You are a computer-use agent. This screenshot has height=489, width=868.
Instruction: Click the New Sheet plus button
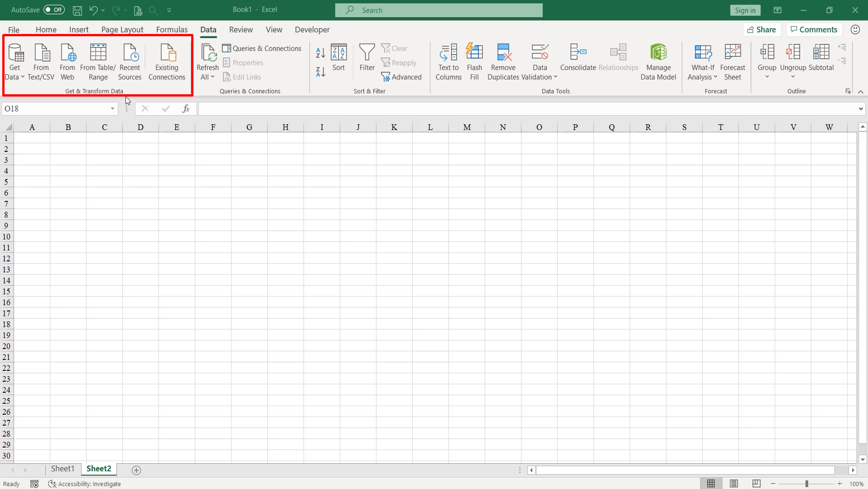[x=136, y=470]
